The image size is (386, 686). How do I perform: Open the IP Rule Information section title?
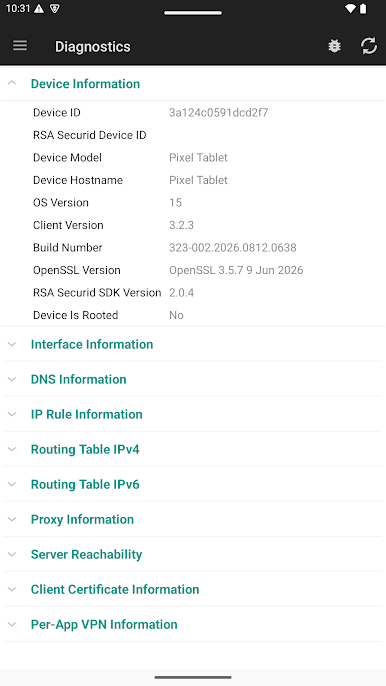coord(87,414)
